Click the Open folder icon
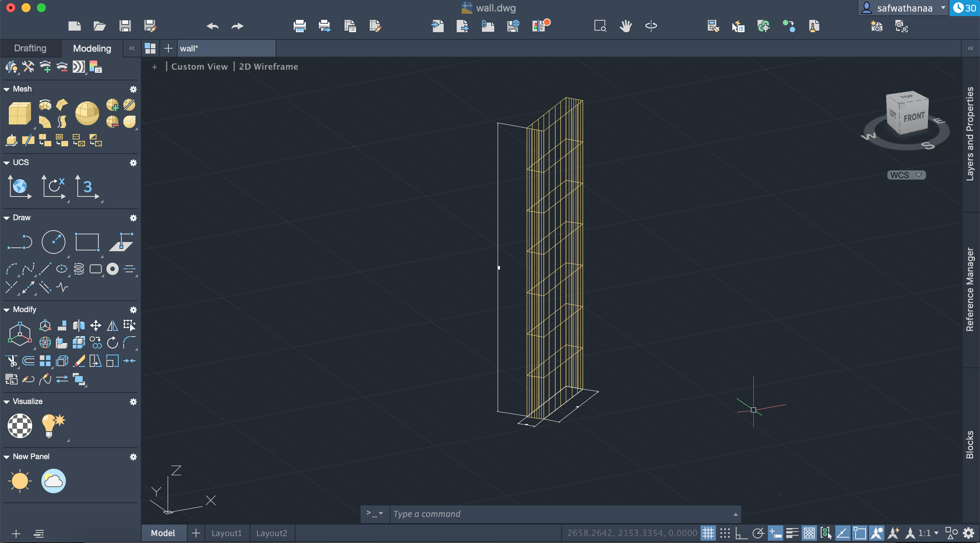 (x=100, y=26)
